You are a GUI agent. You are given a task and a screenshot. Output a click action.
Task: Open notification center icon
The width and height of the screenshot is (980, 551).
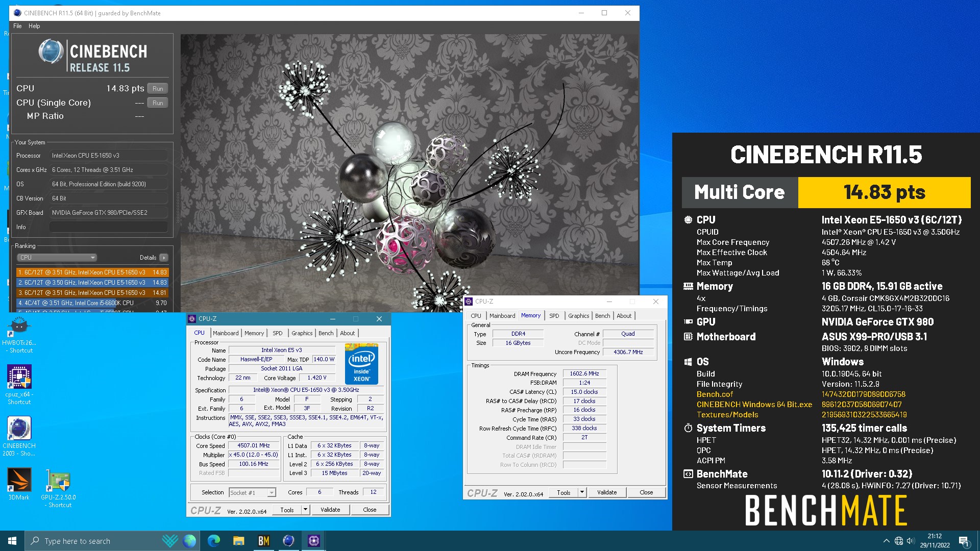[964, 541]
